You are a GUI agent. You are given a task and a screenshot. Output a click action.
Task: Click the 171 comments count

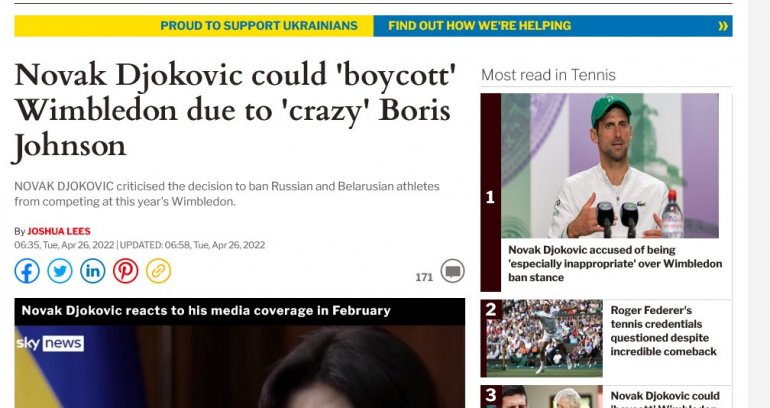tap(424, 277)
